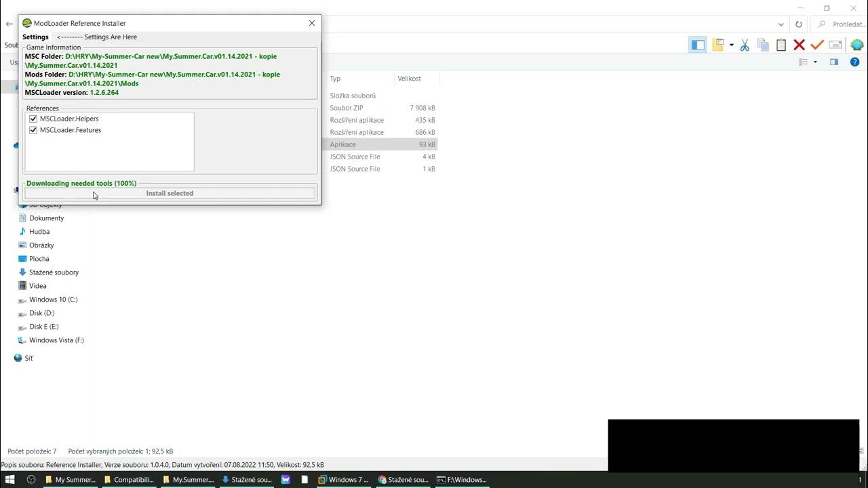The height and width of the screenshot is (488, 868).
Task: Click the folder options toolbar icon
Action: pos(718,45)
